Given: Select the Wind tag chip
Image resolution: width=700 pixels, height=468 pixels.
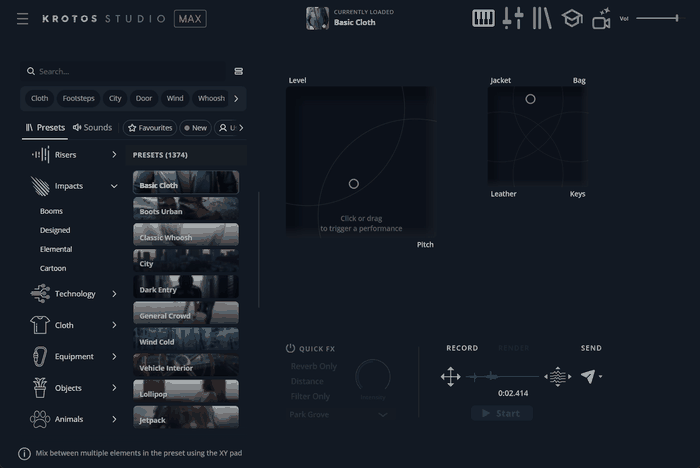Looking at the screenshot, I should click(x=175, y=98).
